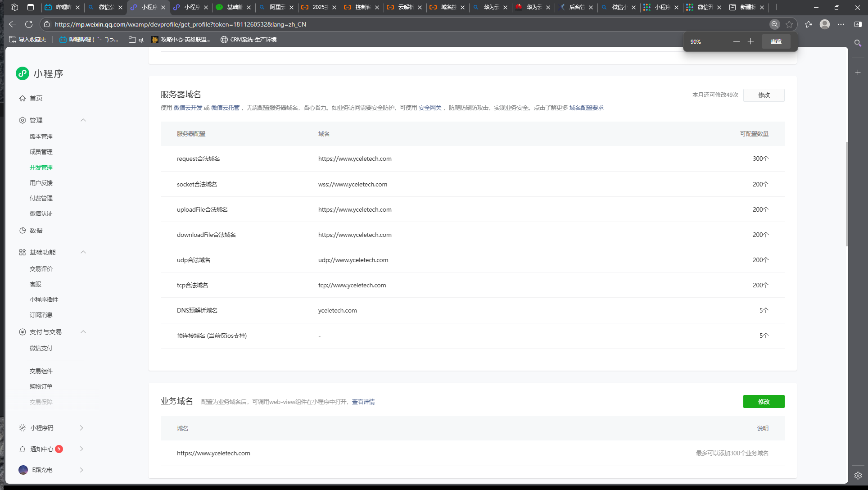Screen dimensions: 868x490
Task: Collapse the 基础功能 section
Action: pyautogui.click(x=83, y=252)
